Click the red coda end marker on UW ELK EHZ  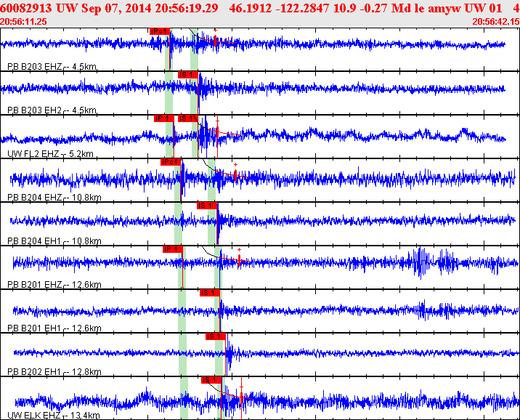point(241,397)
